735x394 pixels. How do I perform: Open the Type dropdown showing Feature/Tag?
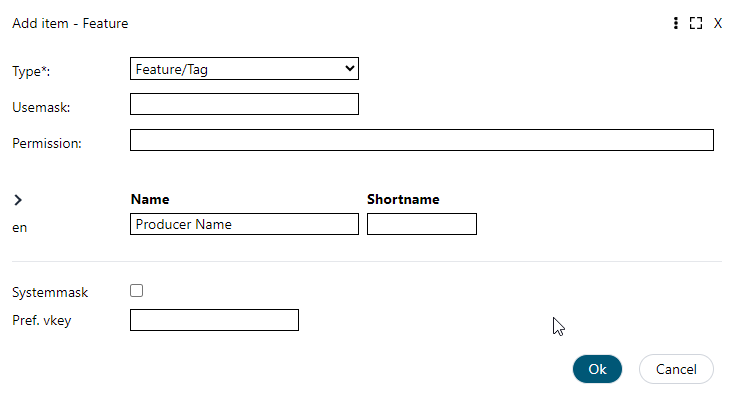244,68
